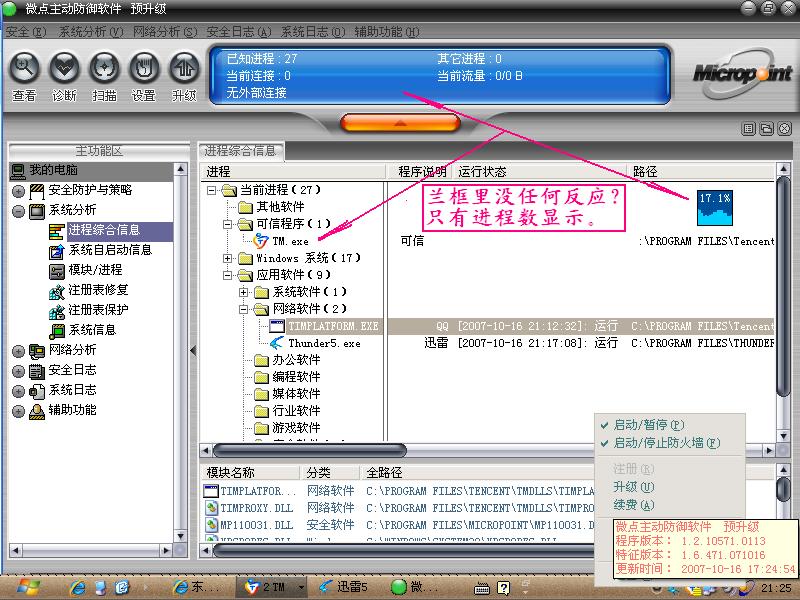800x600 pixels.
Task: Click the process list horizontal scrollbar thumb
Action: (310, 451)
